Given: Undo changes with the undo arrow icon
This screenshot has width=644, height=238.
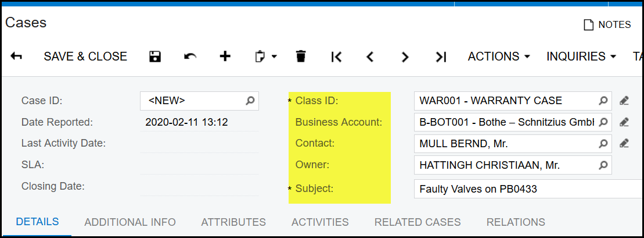Looking at the screenshot, I should click(x=190, y=56).
